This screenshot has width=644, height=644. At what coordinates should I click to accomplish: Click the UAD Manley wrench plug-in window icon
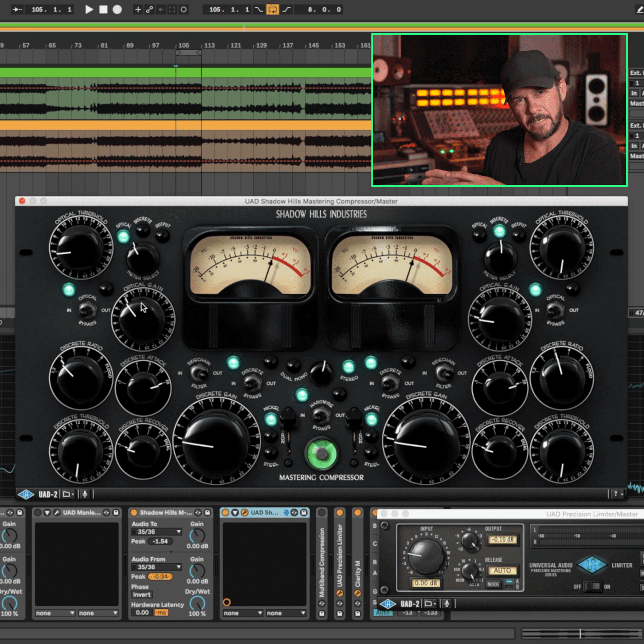click(57, 513)
